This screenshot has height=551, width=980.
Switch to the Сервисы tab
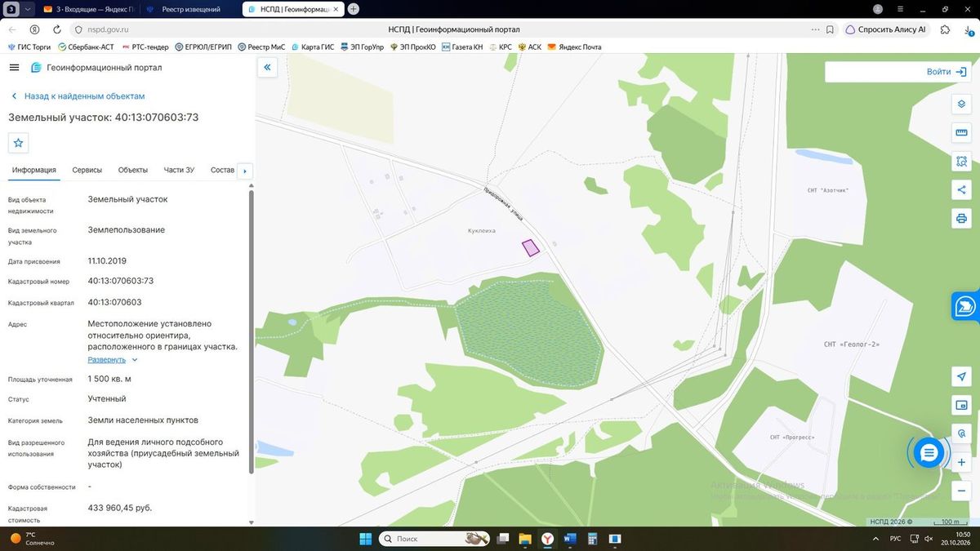coord(87,170)
